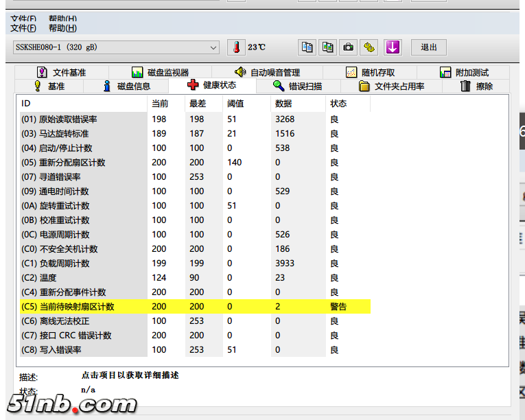525x420 pixels.
Task: Open options via the tools icon
Action: point(370,47)
